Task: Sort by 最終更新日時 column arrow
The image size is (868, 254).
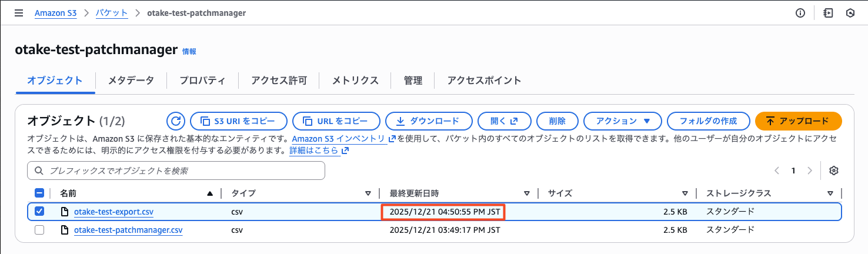Action: tap(527, 193)
